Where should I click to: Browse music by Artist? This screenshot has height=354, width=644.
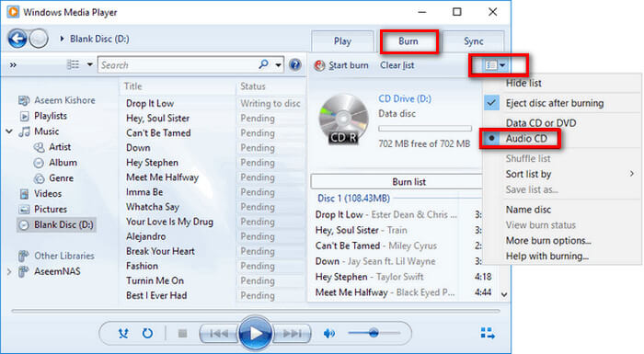[x=52, y=147]
